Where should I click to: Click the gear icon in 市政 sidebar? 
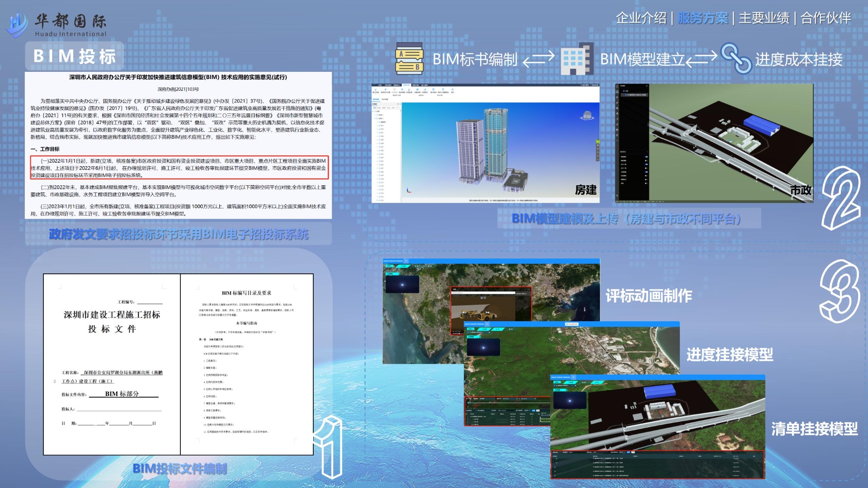coord(617,108)
